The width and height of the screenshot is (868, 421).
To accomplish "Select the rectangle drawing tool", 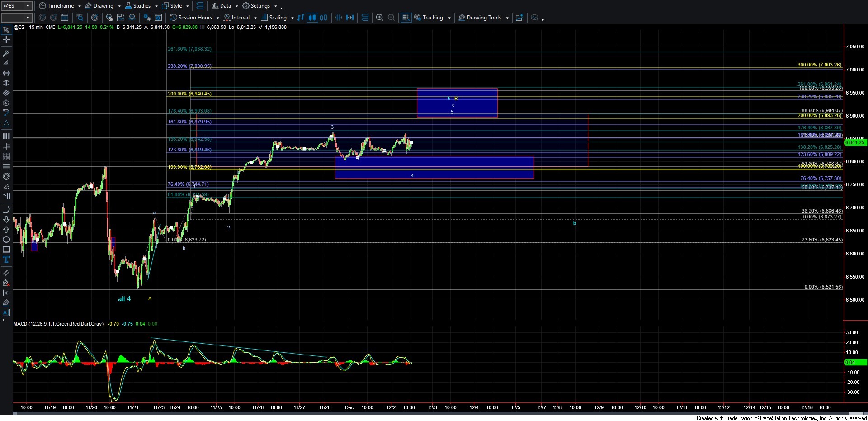I will tap(6, 250).
